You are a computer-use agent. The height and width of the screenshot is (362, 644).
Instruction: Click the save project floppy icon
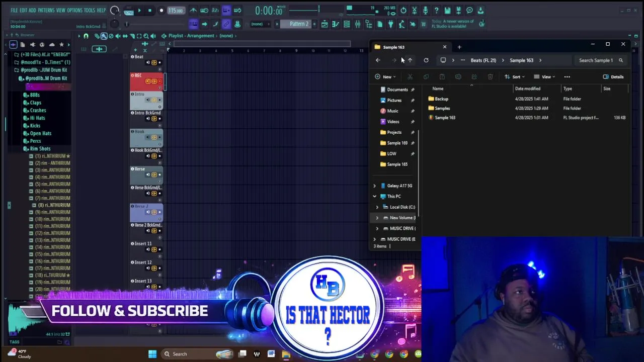tap(447, 10)
